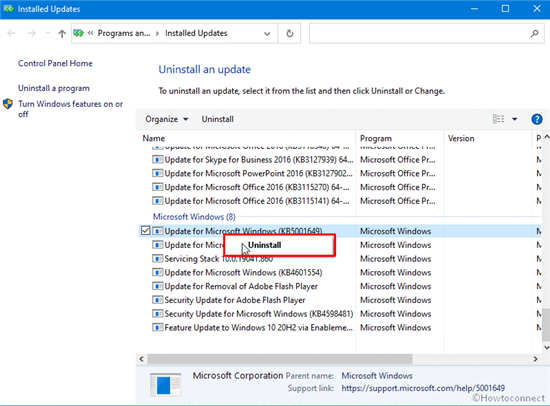Viewport: 550px width, 406px height.
Task: Sort by the Version column header
Action: click(x=461, y=138)
